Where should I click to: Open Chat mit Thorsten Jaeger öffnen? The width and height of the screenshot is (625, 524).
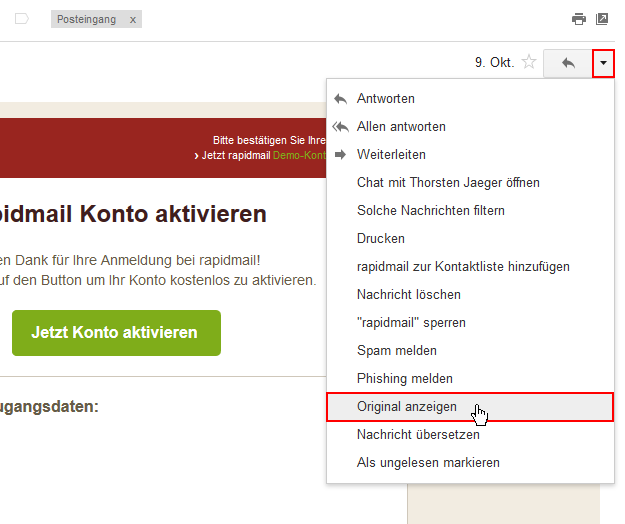pyautogui.click(x=470, y=183)
